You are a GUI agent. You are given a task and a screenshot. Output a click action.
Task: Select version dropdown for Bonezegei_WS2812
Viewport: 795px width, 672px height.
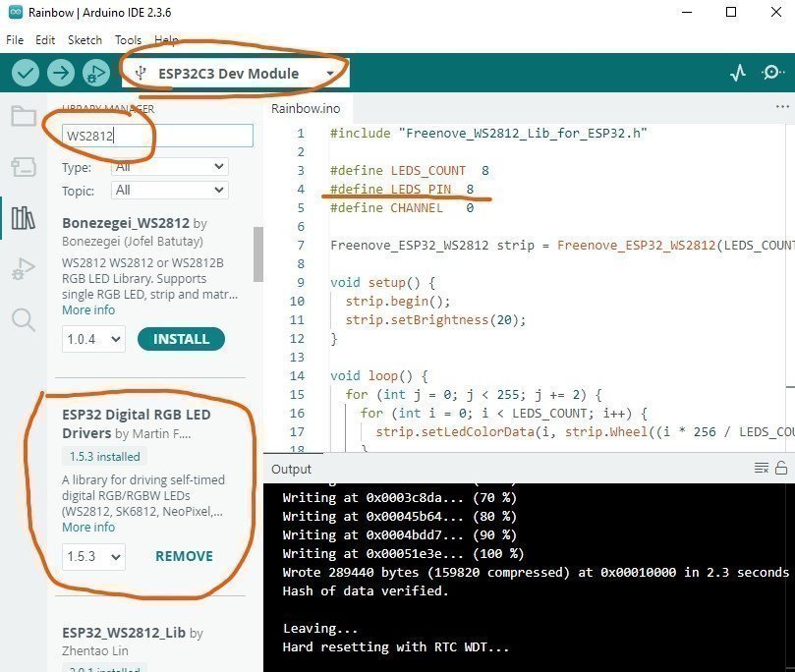tap(94, 339)
